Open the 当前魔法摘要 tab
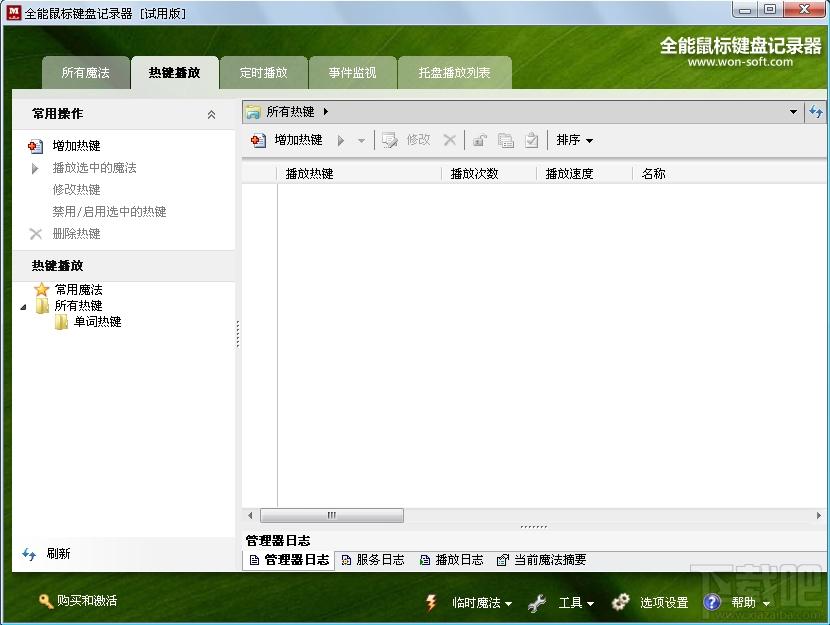 pos(542,560)
